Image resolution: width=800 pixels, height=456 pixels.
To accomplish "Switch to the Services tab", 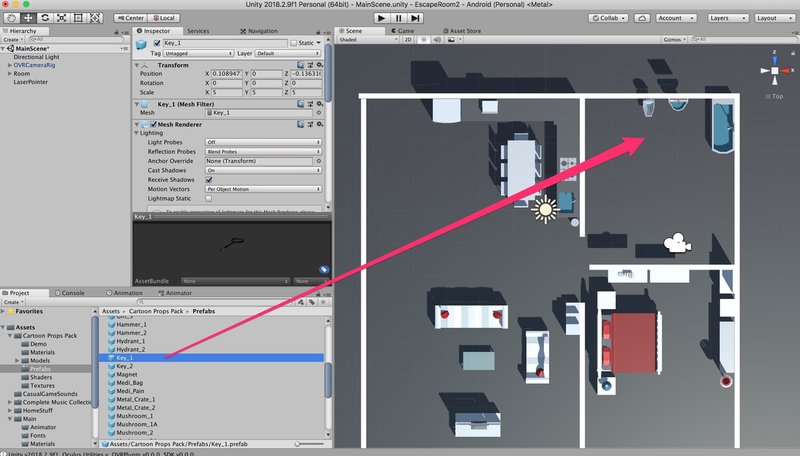I will coord(198,31).
